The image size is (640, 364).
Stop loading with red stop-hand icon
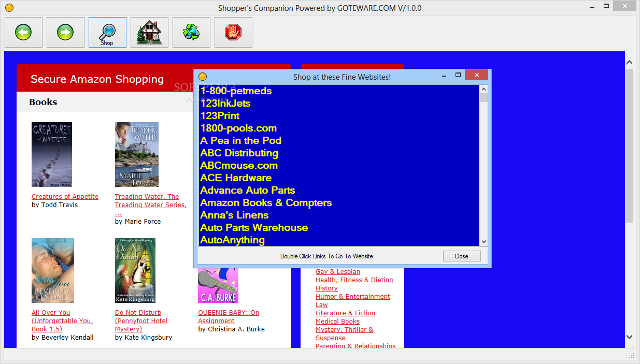(x=233, y=33)
